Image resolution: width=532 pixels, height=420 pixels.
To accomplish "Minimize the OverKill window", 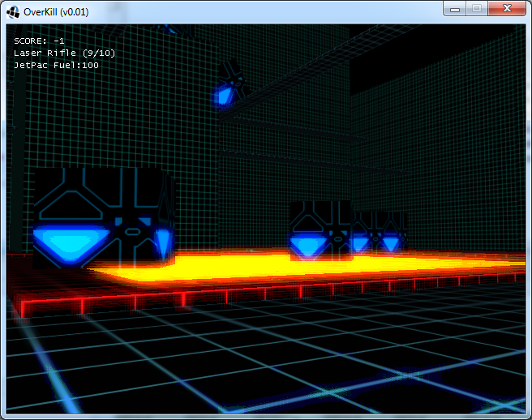I will [455, 8].
